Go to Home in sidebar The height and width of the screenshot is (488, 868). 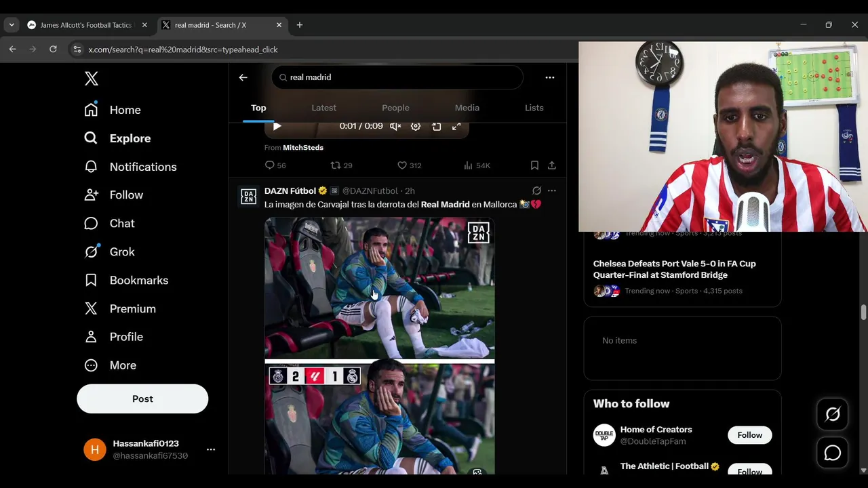113,110
